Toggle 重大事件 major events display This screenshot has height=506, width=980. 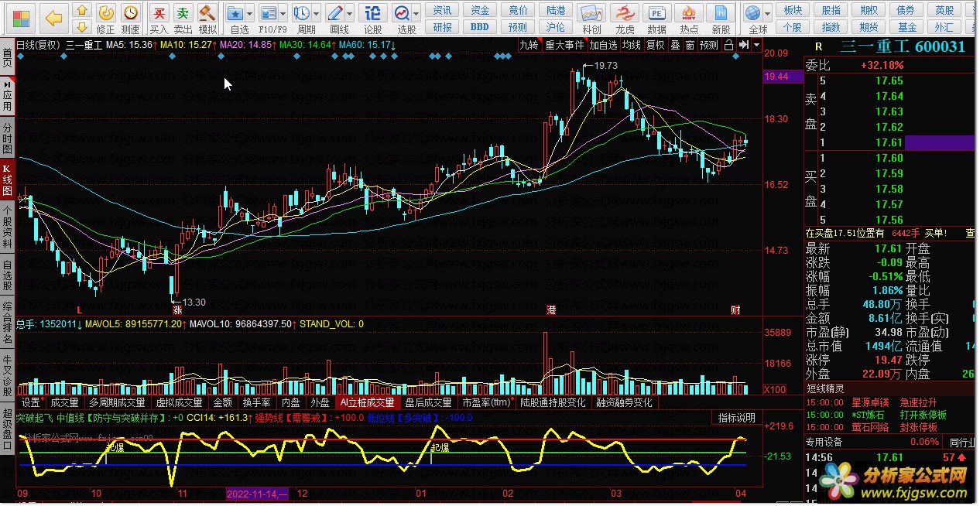point(564,45)
